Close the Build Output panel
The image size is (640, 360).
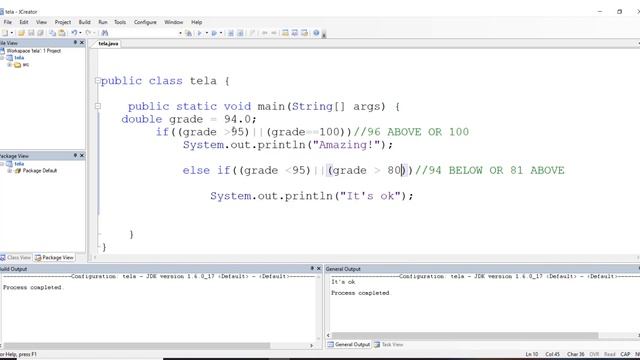click(319, 268)
